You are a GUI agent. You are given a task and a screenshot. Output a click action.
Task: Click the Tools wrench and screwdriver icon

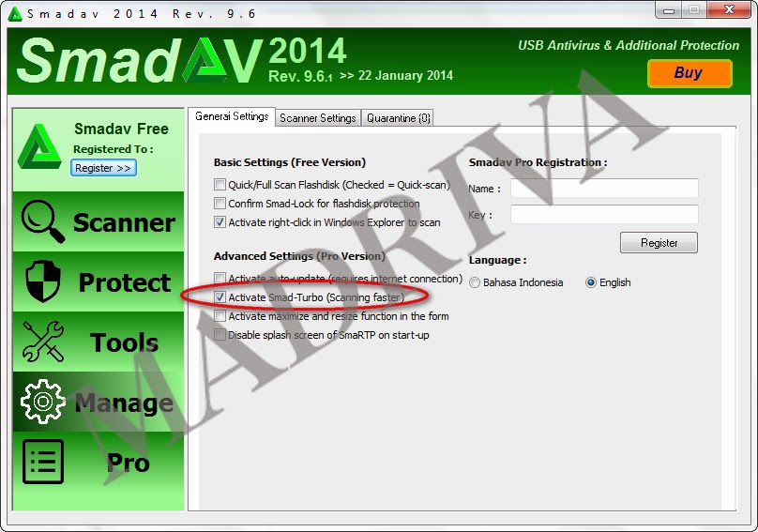click(x=43, y=341)
